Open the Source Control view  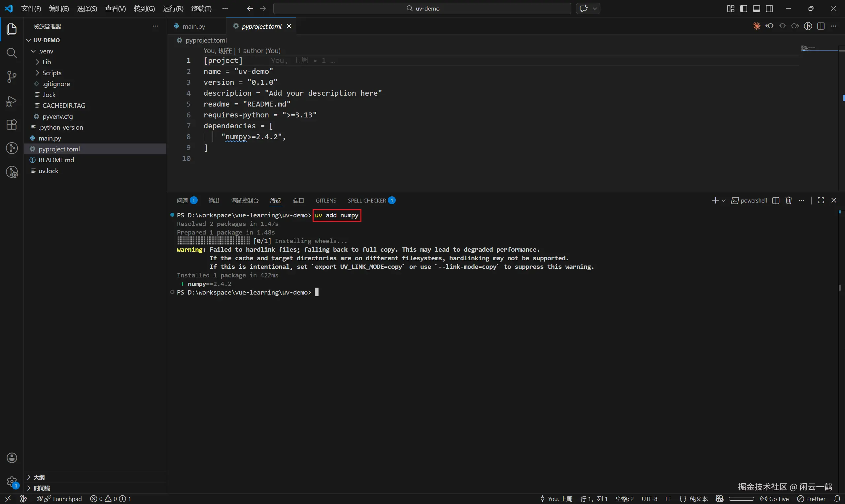12,77
